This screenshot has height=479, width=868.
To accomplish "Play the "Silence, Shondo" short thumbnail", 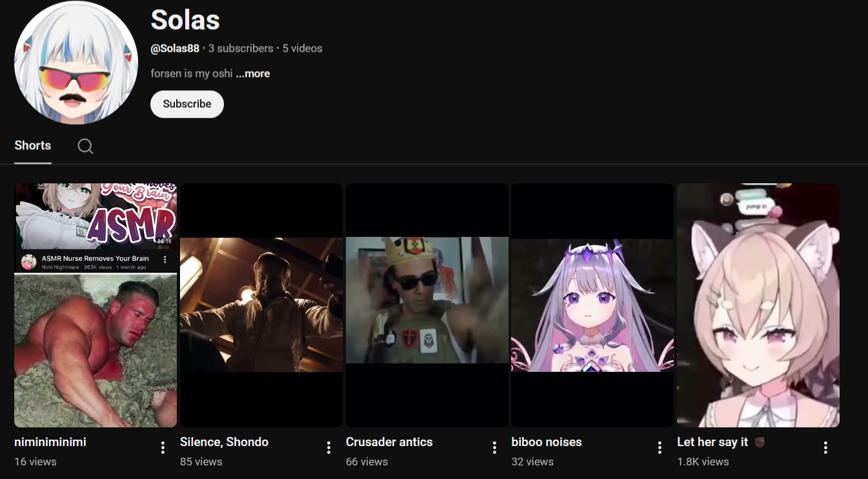I will pos(261,305).
